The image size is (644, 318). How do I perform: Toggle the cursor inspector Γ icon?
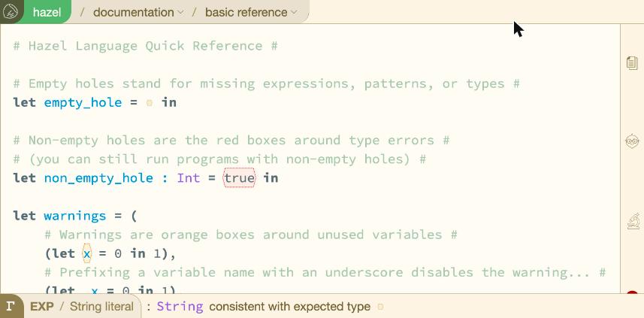click(11, 307)
